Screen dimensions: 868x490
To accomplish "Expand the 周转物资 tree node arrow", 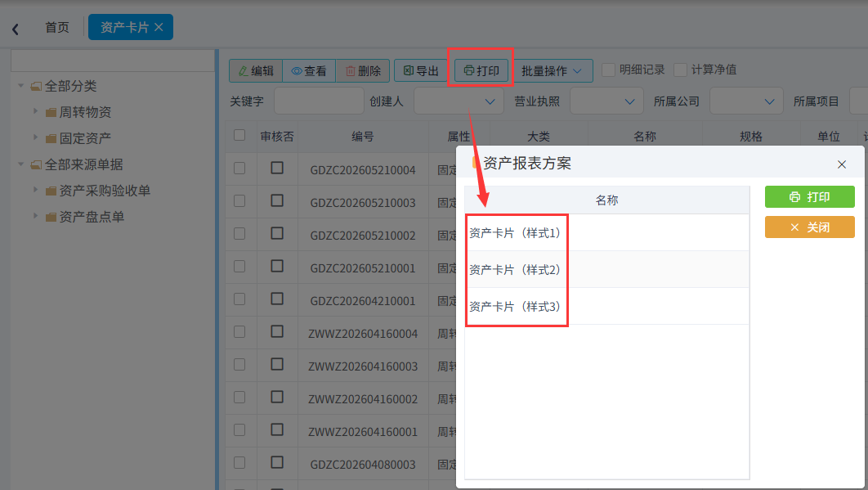I will click(35, 111).
